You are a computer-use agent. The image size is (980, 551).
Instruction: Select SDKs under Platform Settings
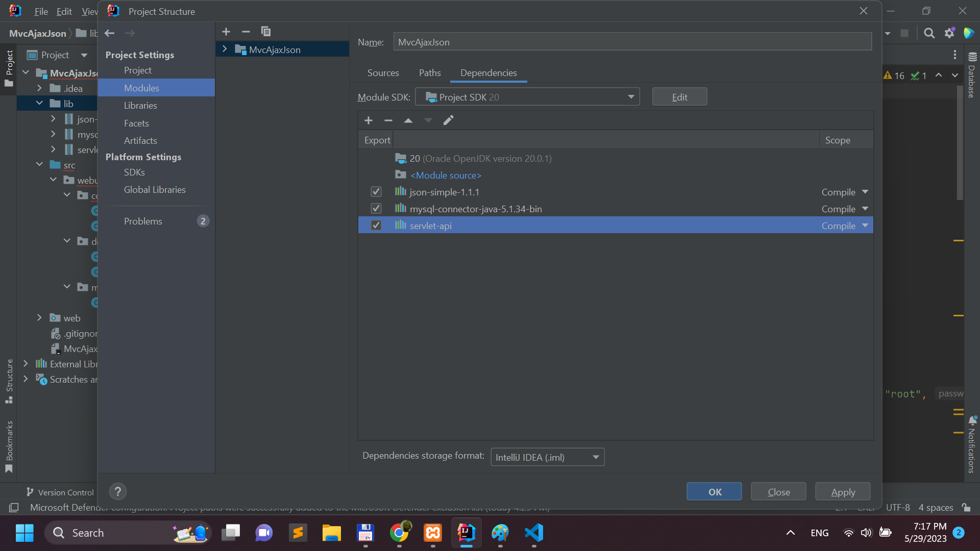(134, 172)
